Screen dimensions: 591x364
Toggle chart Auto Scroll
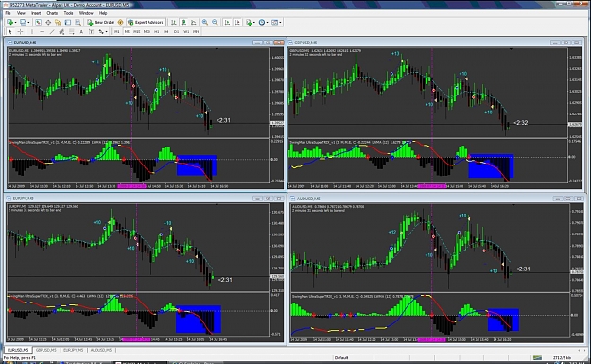[x=227, y=23]
